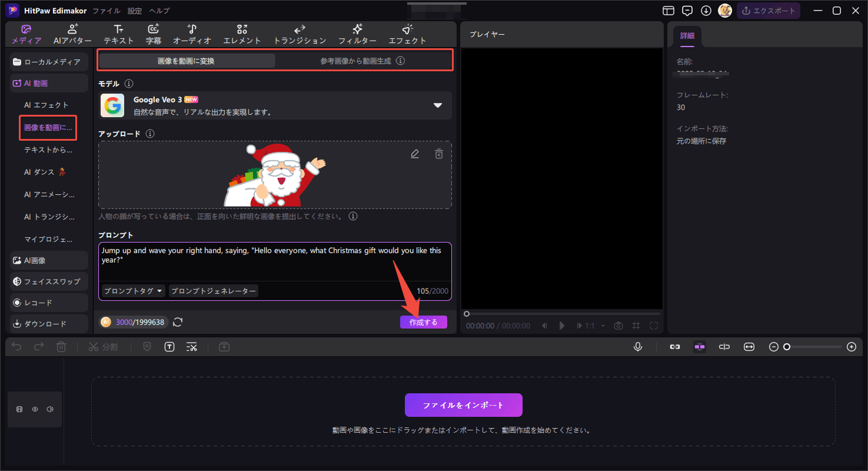Open the プロンプトタグ dropdown
868x471 pixels.
point(133,291)
